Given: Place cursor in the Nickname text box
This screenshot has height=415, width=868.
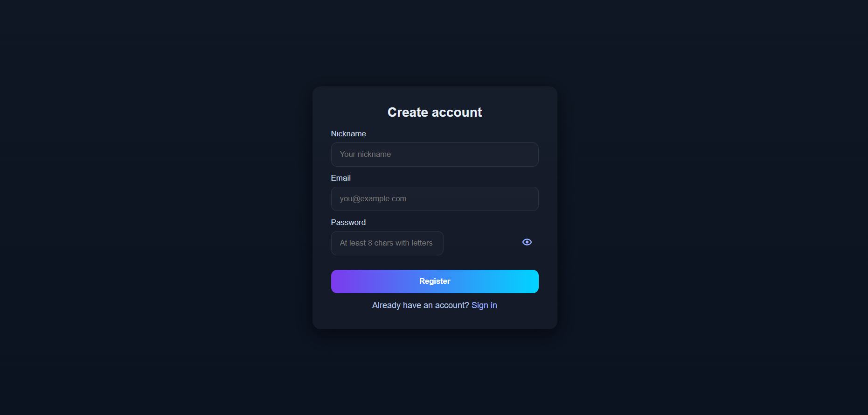Looking at the screenshot, I should point(435,155).
